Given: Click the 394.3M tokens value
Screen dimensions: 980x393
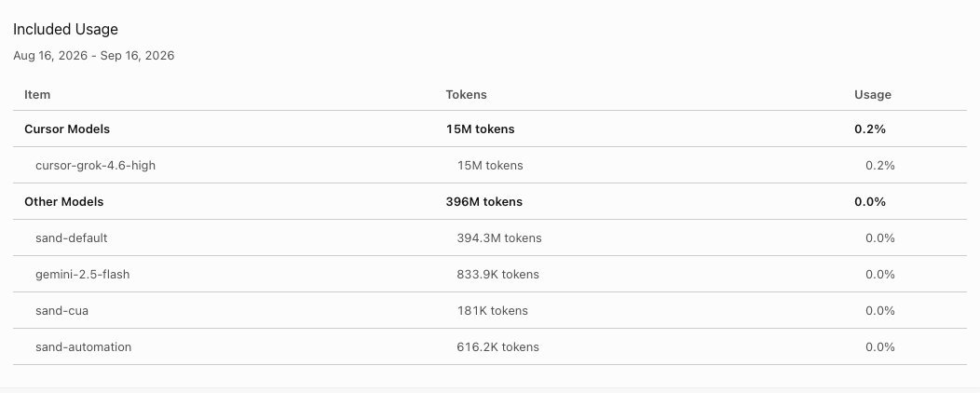Looking at the screenshot, I should click(x=498, y=238).
